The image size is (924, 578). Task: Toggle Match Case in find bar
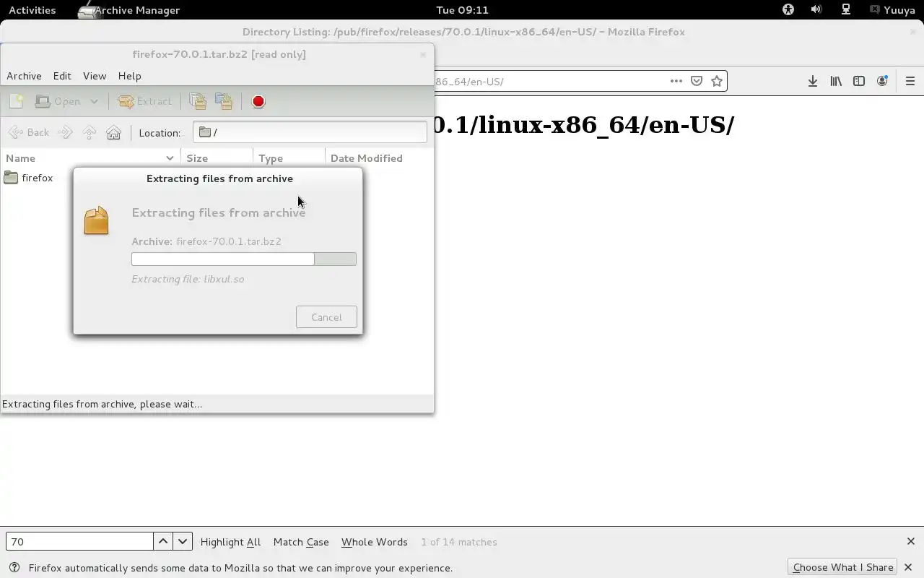pyautogui.click(x=301, y=542)
